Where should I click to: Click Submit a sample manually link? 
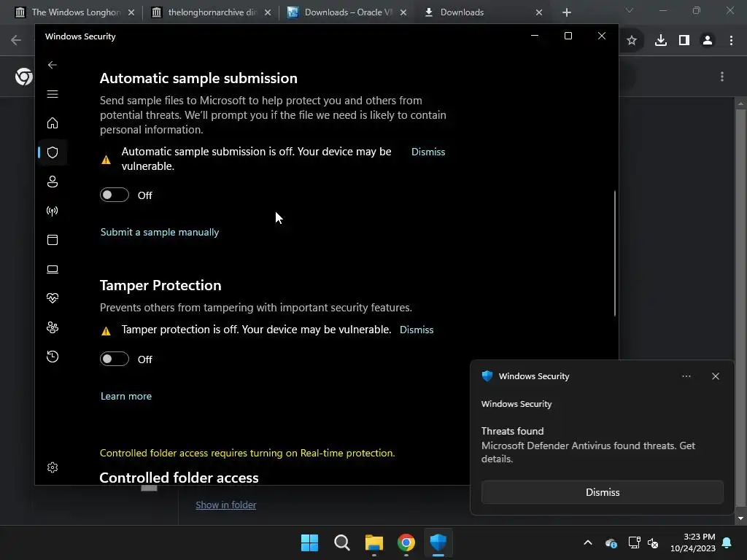pyautogui.click(x=160, y=233)
